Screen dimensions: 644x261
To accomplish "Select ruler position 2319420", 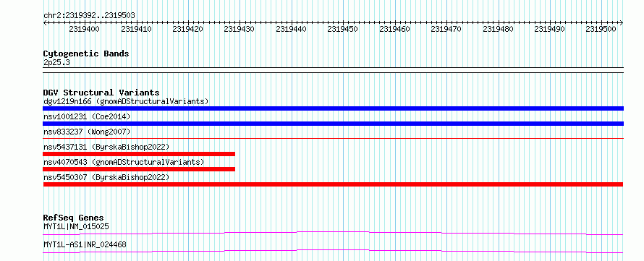I will pyautogui.click(x=187, y=29).
